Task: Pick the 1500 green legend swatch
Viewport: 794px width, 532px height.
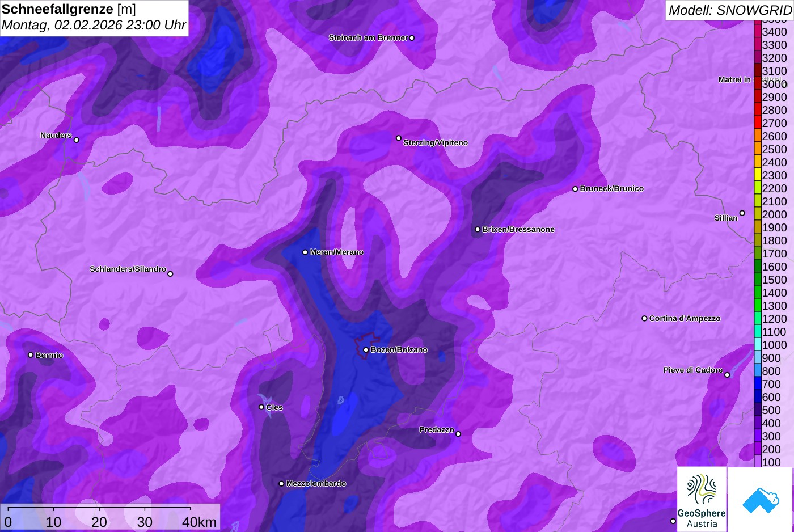Action: click(758, 279)
